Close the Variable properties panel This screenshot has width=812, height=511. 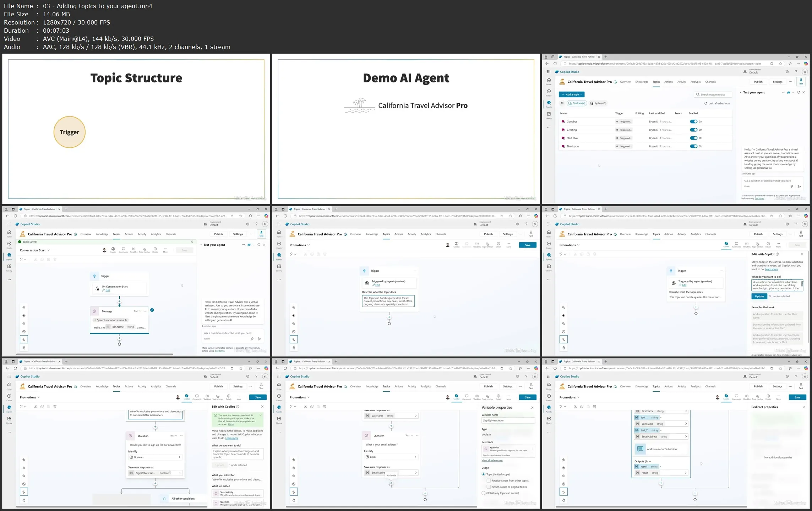pyautogui.click(x=532, y=408)
